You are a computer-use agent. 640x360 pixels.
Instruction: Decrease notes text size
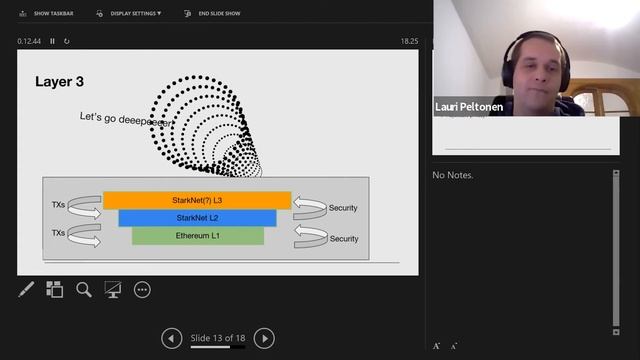click(x=454, y=347)
